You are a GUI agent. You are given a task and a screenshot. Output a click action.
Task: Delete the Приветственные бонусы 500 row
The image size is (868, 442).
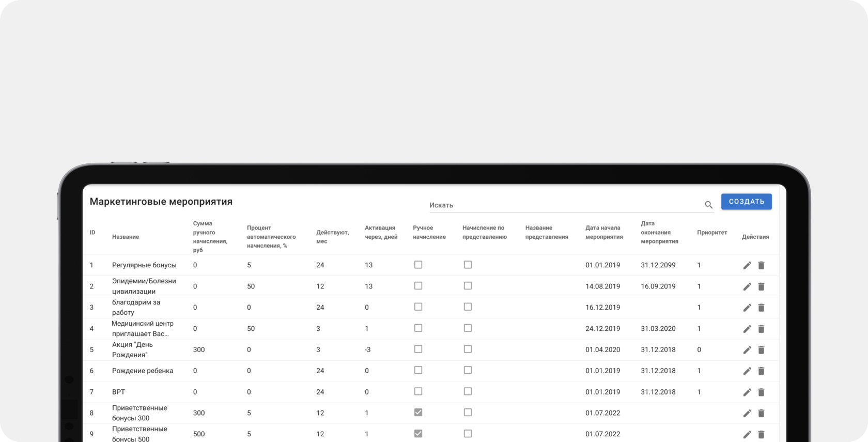(x=761, y=434)
